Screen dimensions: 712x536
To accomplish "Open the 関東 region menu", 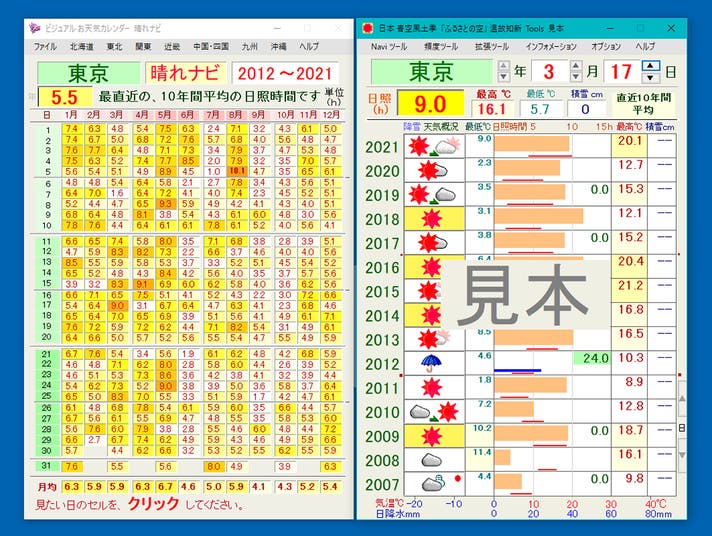I will (143, 46).
